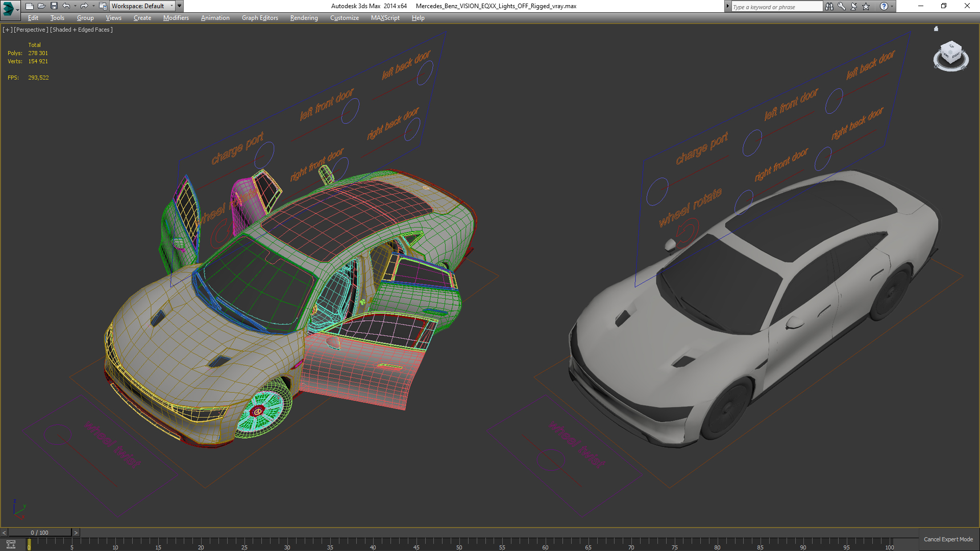The width and height of the screenshot is (980, 551).
Task: Redo the last scene operation
Action: [84, 6]
